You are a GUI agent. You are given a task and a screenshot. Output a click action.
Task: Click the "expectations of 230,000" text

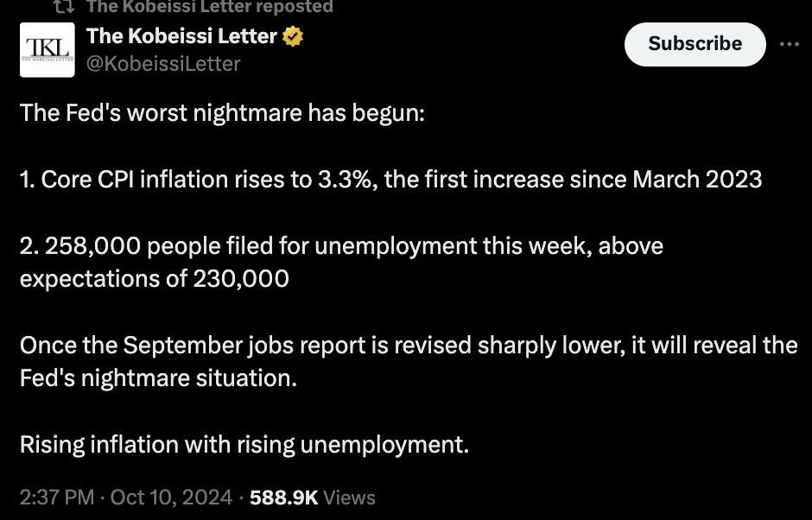point(155,279)
